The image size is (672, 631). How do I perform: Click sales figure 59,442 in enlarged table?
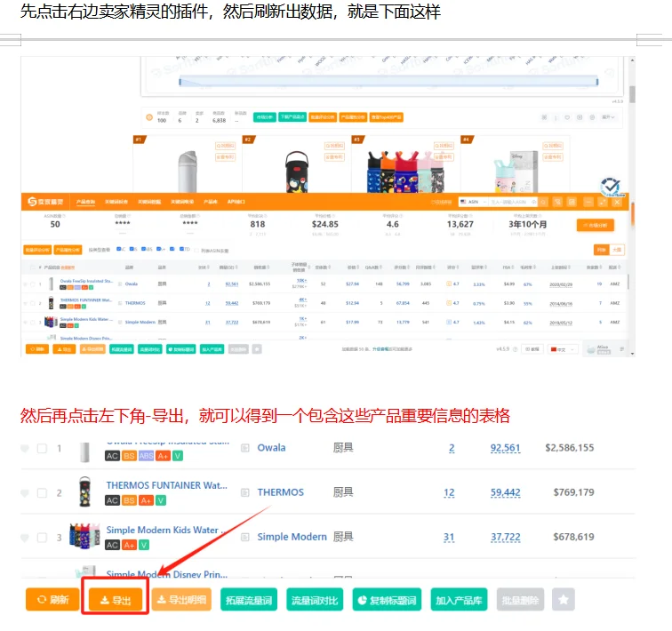[x=505, y=492]
